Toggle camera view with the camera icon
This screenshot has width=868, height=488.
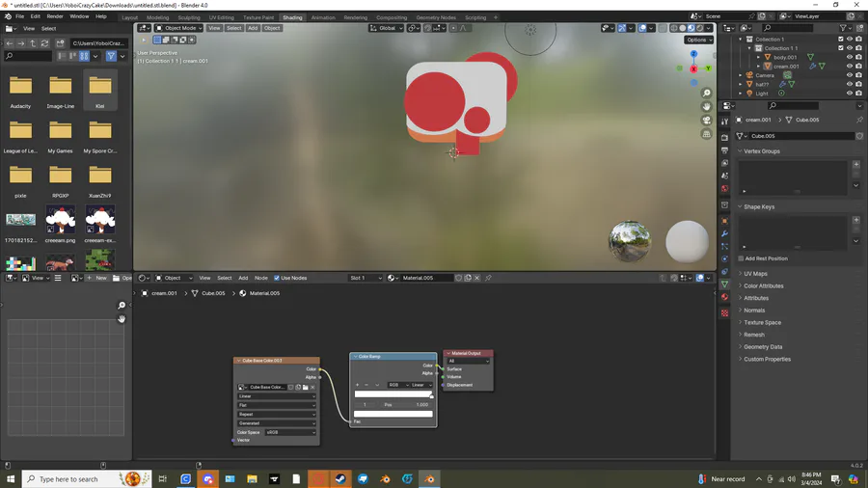tap(707, 121)
